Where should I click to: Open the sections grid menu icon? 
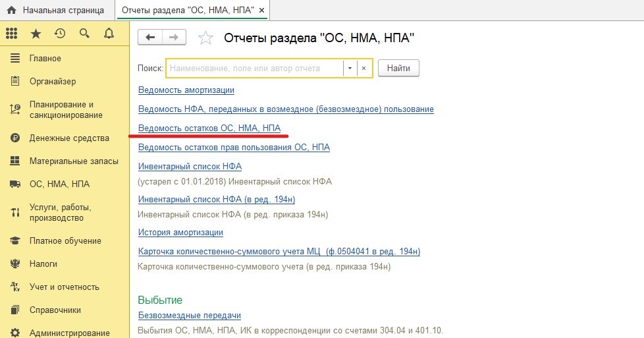coord(12,34)
